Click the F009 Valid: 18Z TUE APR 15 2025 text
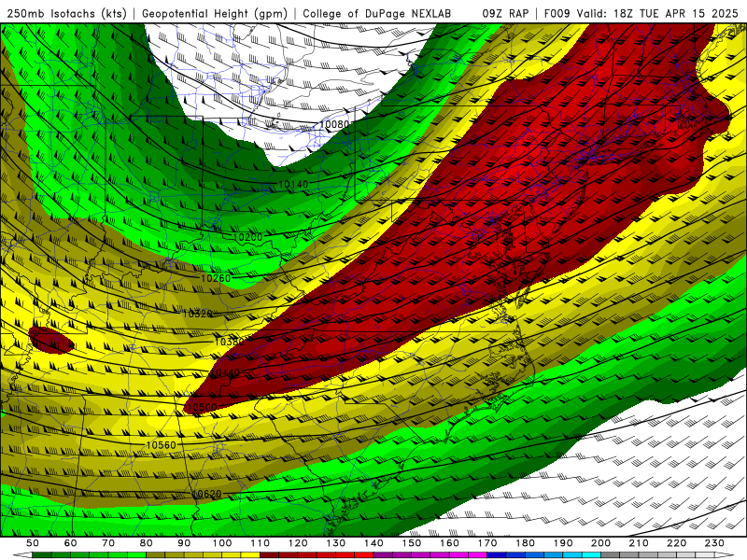The image size is (747, 560). 641,14
